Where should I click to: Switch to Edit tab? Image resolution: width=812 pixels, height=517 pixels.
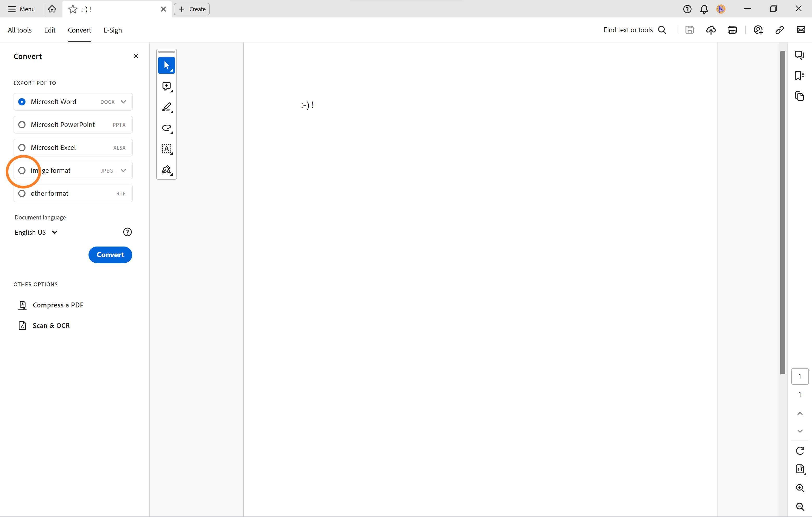coord(49,30)
